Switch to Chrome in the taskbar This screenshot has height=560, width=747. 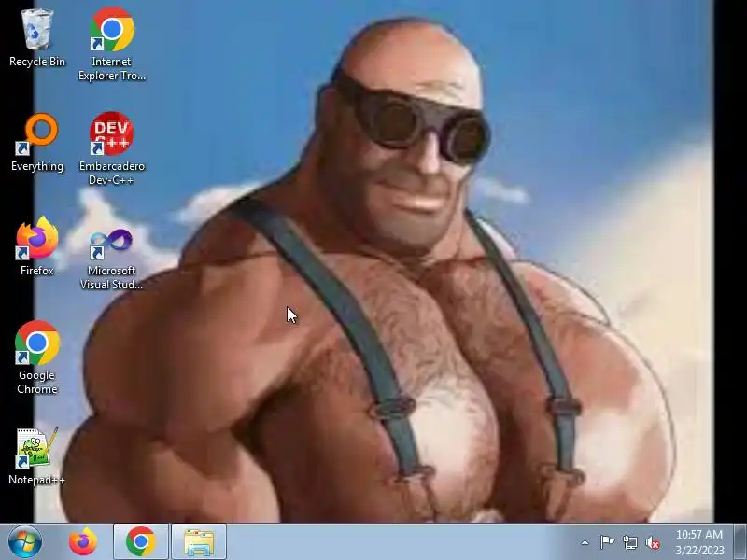[141, 542]
